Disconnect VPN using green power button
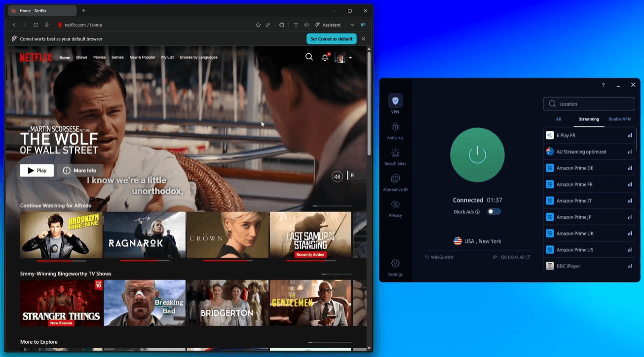The height and width of the screenshot is (357, 644). (x=477, y=155)
